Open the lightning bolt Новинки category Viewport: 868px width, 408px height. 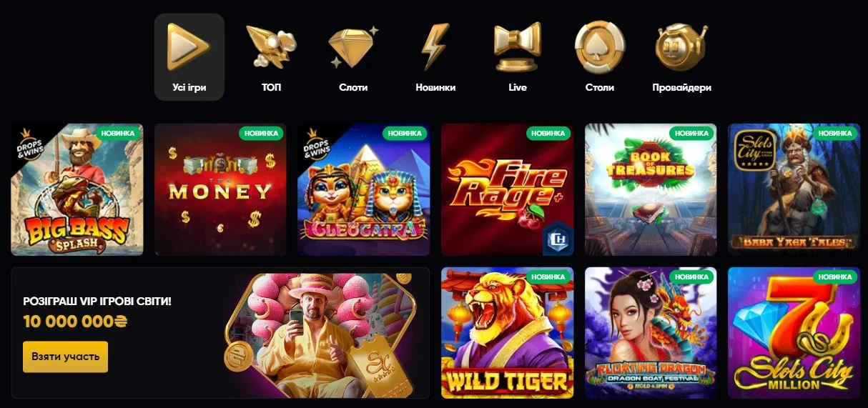tap(435, 46)
